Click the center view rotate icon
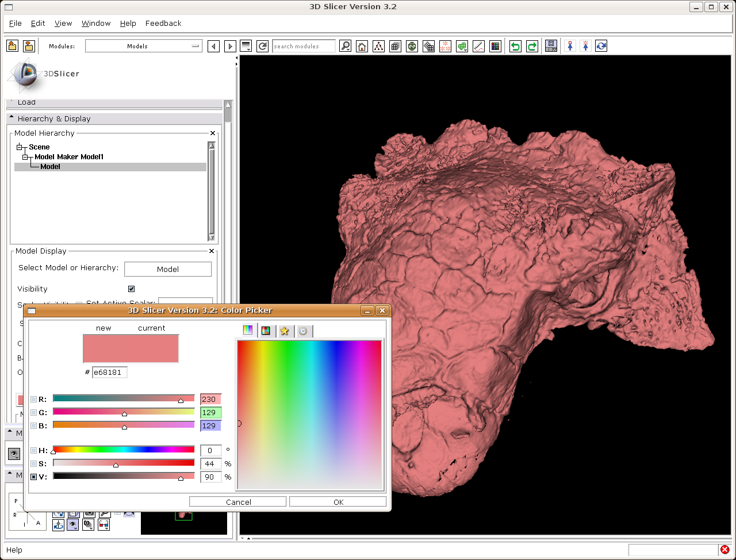The height and width of the screenshot is (560, 736). click(x=58, y=524)
